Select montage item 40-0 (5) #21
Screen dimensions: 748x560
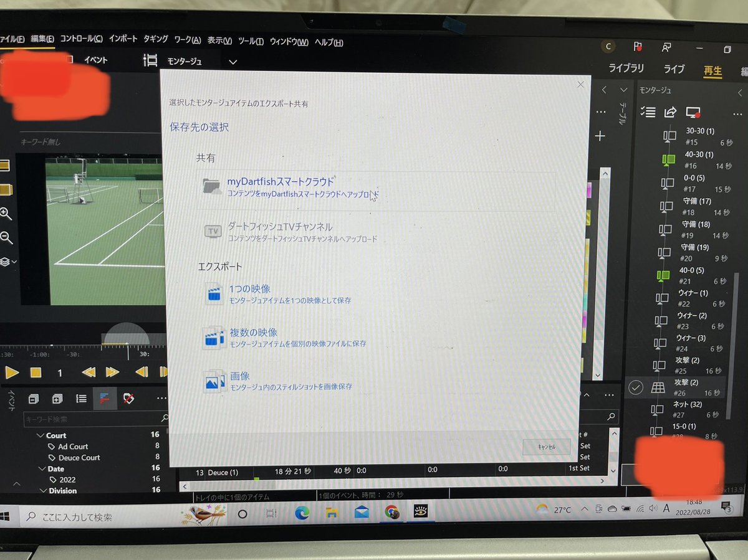pyautogui.click(x=692, y=275)
